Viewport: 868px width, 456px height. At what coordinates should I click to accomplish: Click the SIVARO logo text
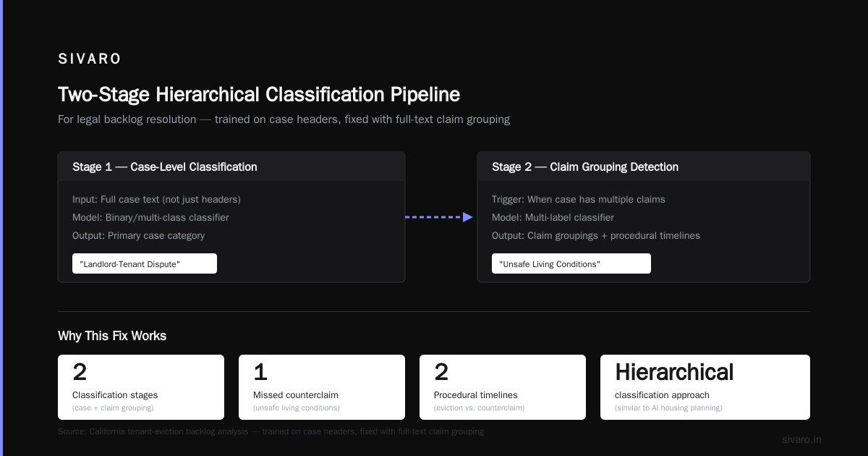[90, 59]
